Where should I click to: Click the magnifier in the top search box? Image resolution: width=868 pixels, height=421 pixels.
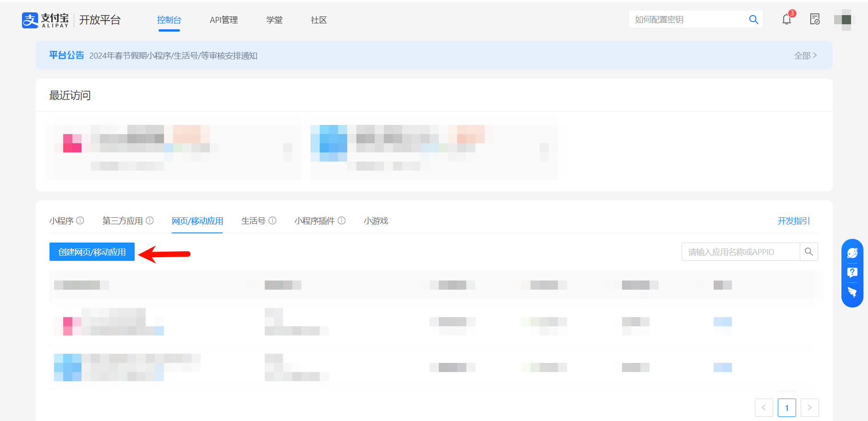point(753,19)
